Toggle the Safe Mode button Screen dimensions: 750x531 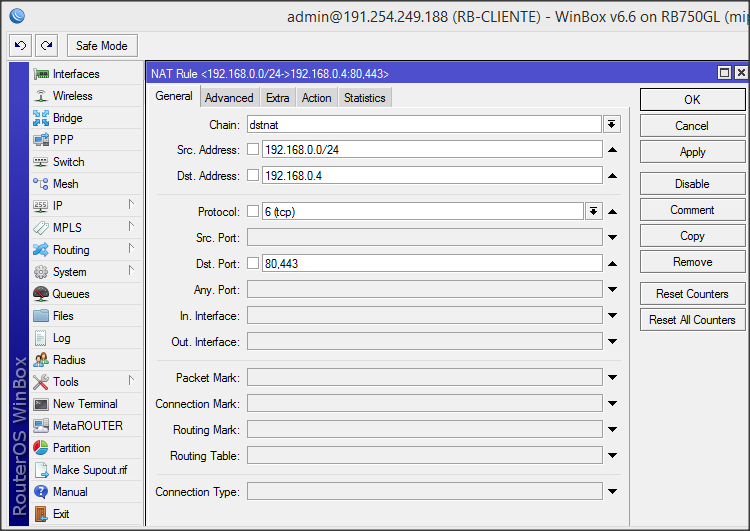tap(102, 46)
